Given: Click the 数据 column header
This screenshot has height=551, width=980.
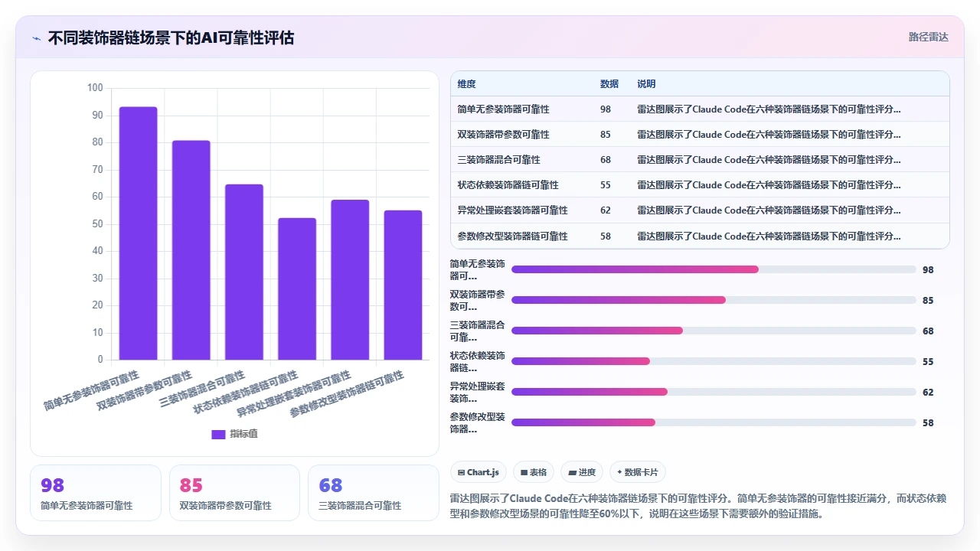Looking at the screenshot, I should coord(609,84).
